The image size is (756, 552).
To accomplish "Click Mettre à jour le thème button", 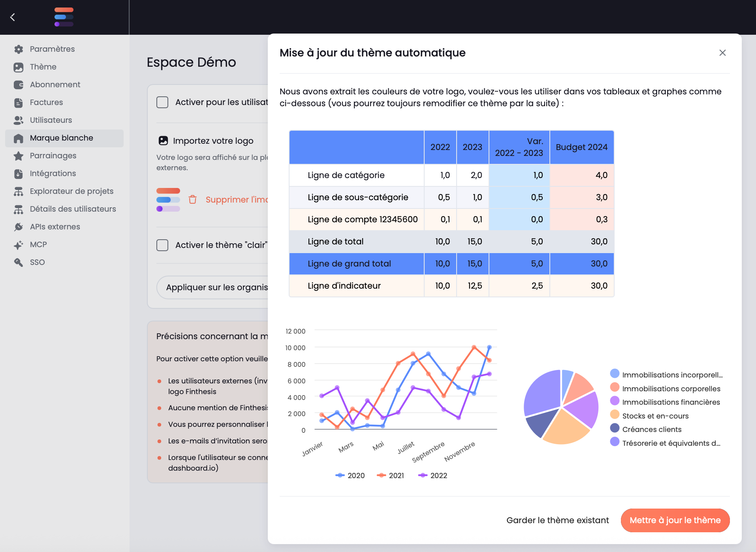I will coord(675,520).
